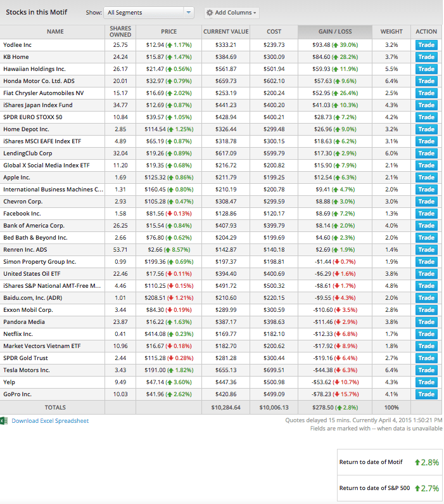Trade United States Oil ETF
Viewport: 444px width, 504px height.
coord(426,274)
